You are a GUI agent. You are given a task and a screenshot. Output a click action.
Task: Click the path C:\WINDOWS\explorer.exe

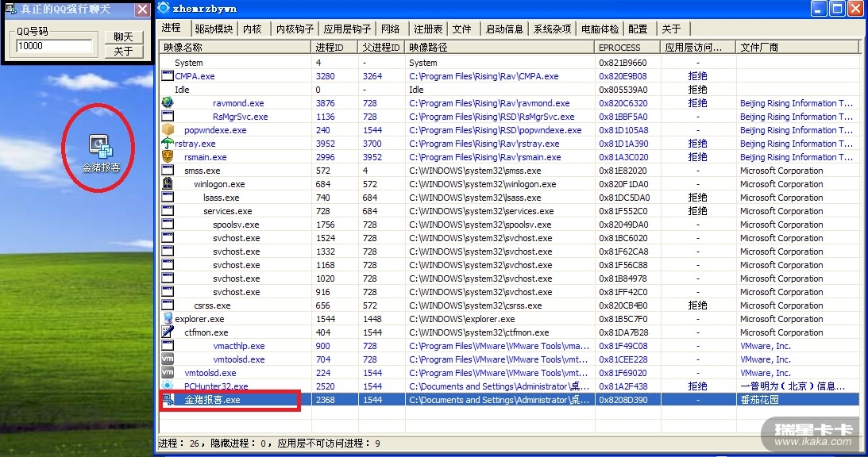(462, 319)
